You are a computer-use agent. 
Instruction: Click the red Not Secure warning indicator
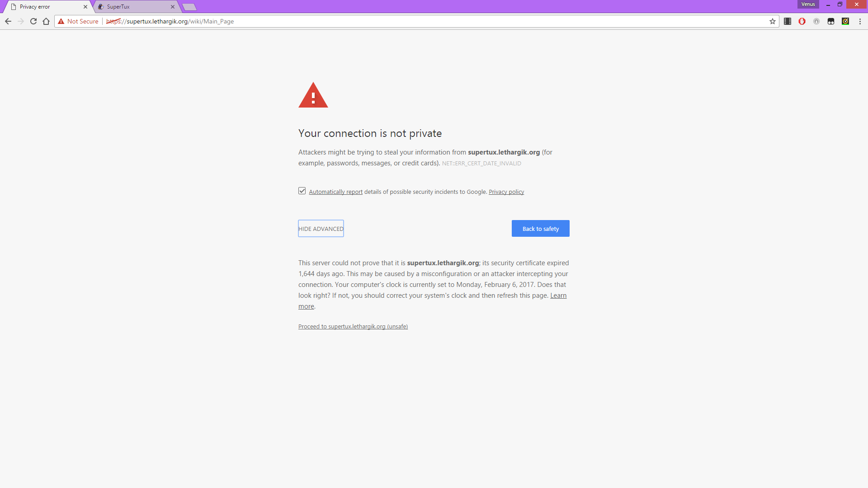(x=78, y=21)
